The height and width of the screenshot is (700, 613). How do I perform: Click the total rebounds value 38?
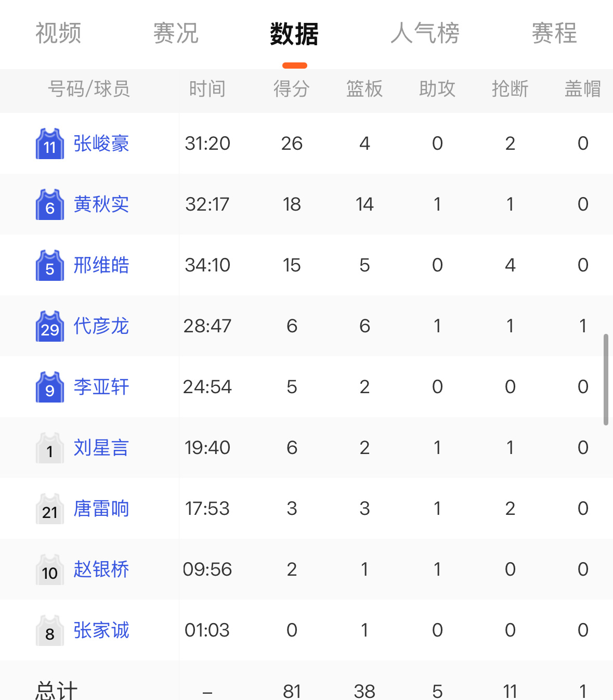(x=364, y=691)
